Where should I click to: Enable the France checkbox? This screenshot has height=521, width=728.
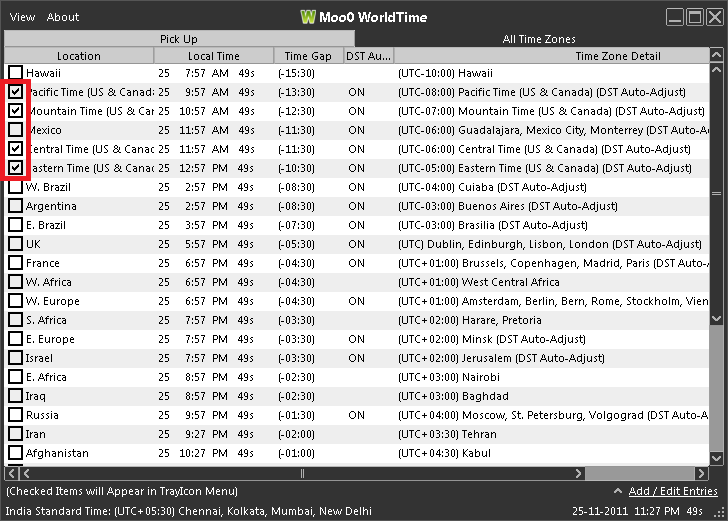coord(15,263)
